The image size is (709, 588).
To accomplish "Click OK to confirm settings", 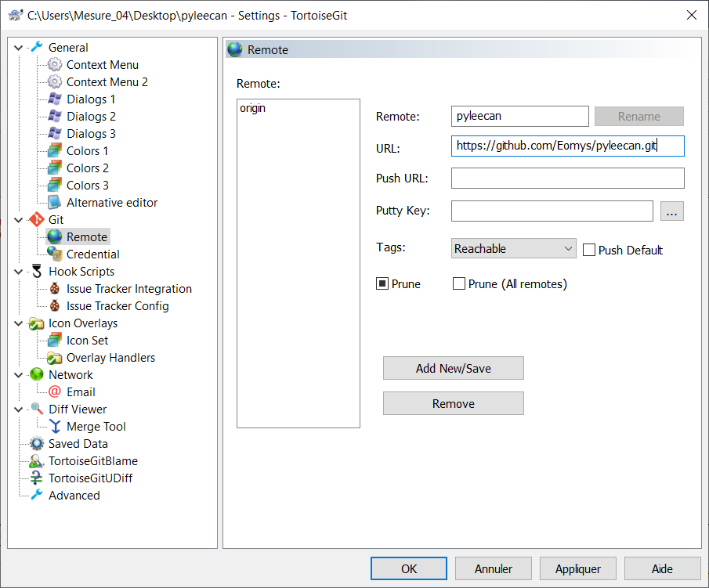I will [x=409, y=568].
